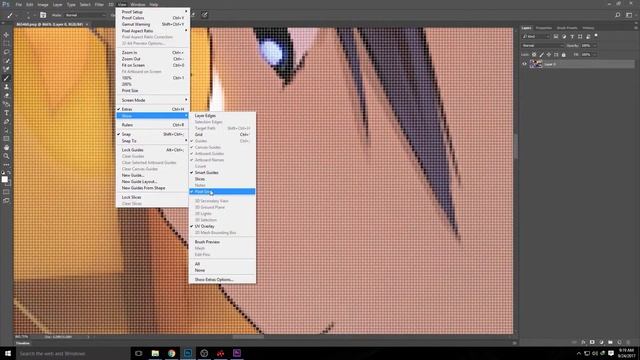
Task: Open the search icon in options bar
Action: click(618, 15)
